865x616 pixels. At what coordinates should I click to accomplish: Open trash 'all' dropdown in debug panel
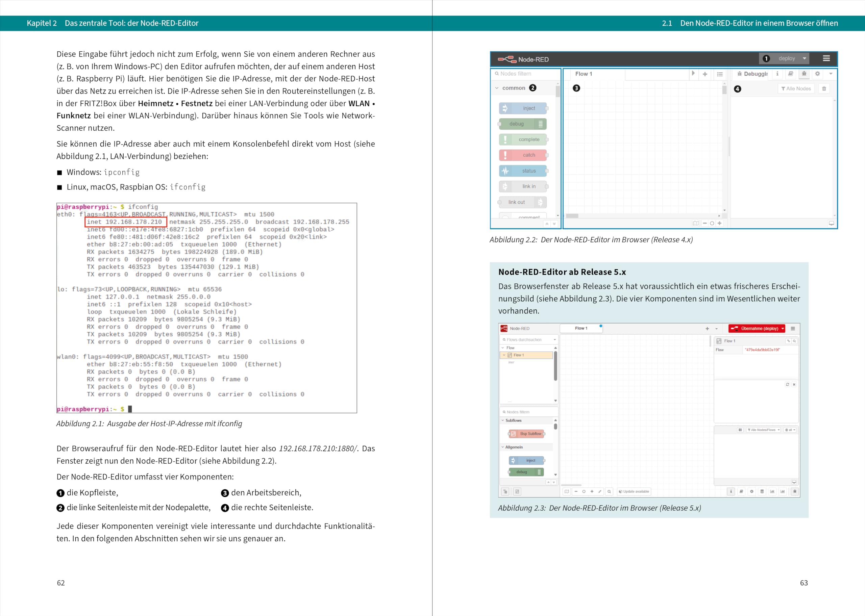pyautogui.click(x=790, y=430)
